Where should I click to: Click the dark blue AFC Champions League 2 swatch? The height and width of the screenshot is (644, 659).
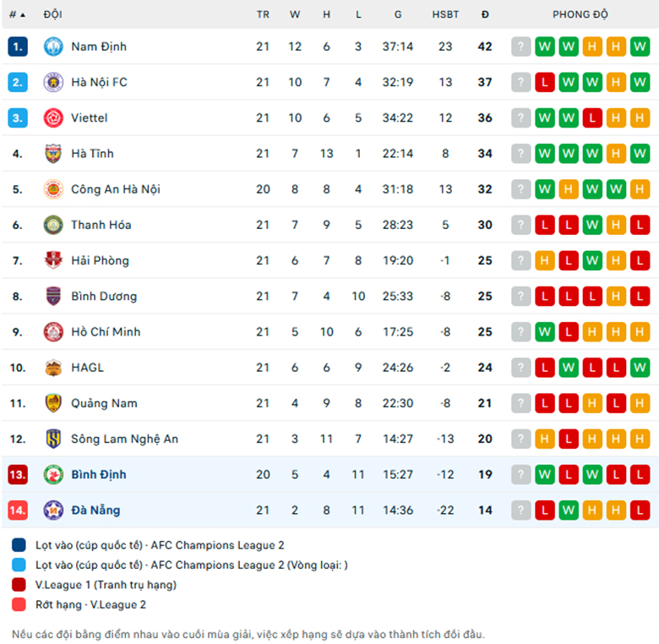pyautogui.click(x=19, y=545)
